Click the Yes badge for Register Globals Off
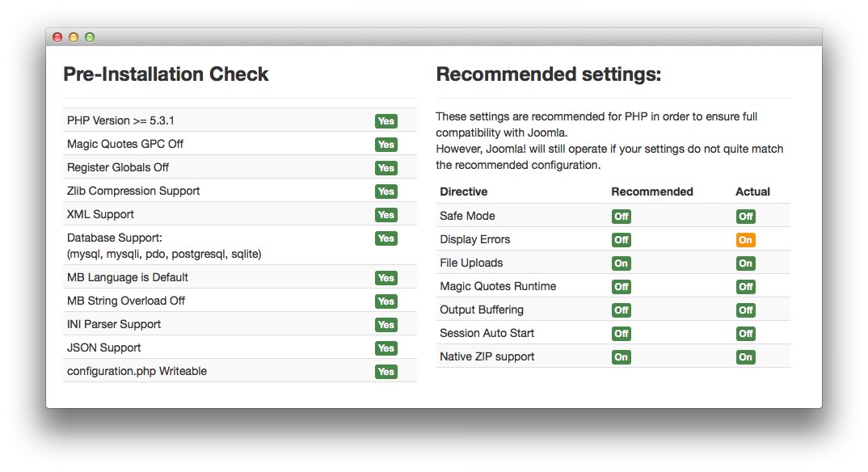Image resolution: width=868 pixels, height=472 pixels. (x=386, y=167)
